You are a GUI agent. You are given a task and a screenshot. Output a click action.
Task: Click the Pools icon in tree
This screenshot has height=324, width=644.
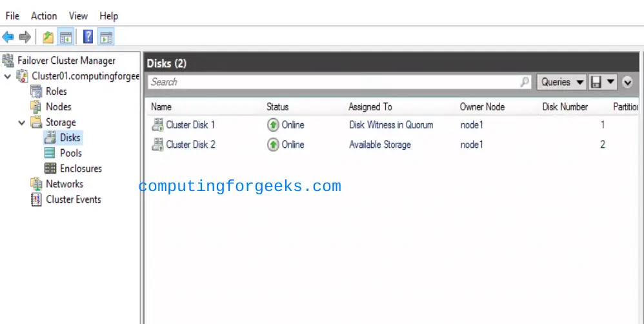click(50, 153)
